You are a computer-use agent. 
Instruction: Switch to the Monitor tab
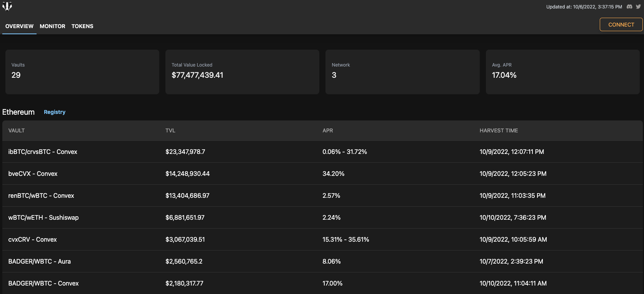click(52, 26)
